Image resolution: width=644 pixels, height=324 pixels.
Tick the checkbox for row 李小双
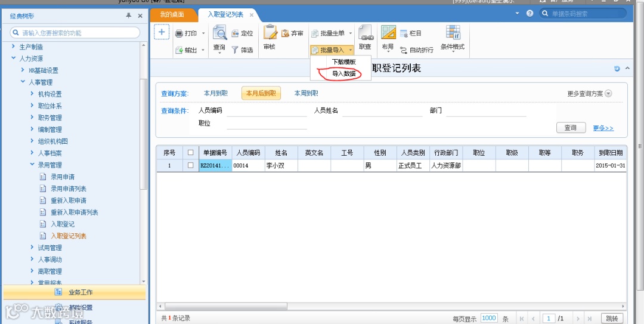190,165
